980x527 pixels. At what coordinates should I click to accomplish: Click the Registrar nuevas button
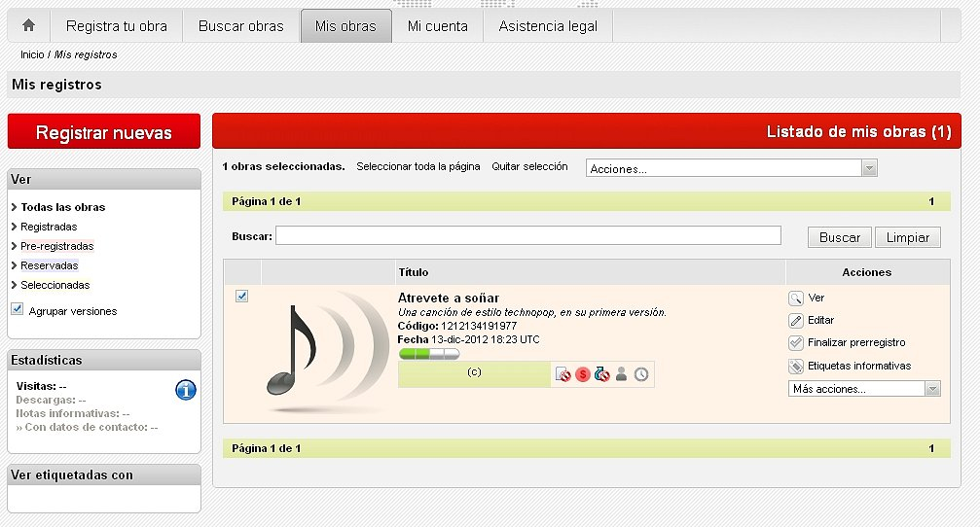click(104, 131)
